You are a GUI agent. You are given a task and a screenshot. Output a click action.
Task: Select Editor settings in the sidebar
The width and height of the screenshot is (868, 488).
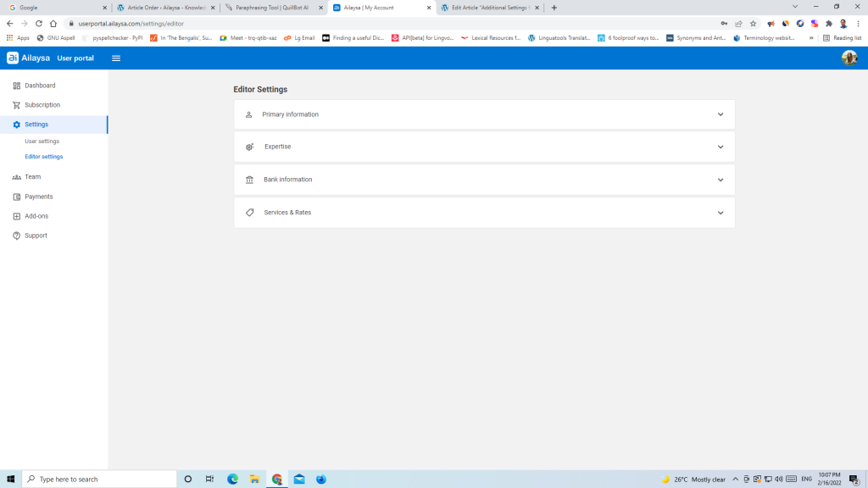44,157
